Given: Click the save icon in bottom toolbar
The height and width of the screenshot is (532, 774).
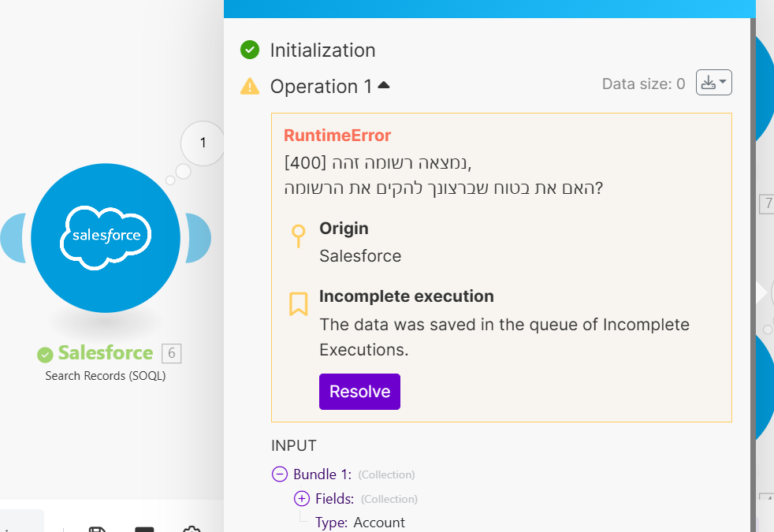Looking at the screenshot, I should tap(98, 530).
